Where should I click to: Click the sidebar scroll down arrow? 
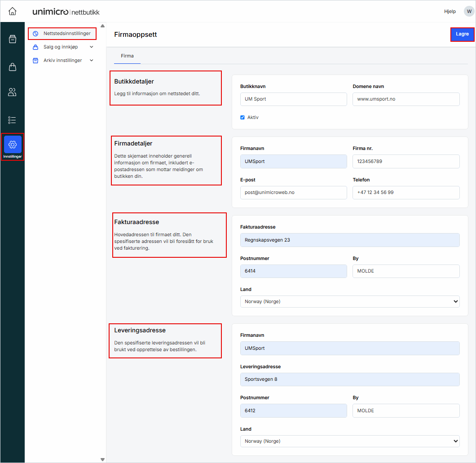click(x=102, y=459)
